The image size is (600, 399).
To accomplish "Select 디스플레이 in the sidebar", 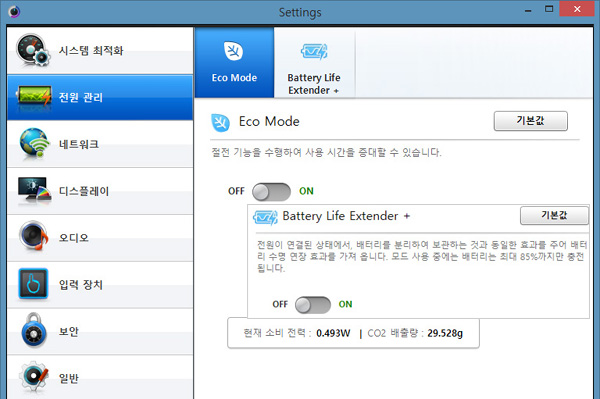I will click(100, 191).
